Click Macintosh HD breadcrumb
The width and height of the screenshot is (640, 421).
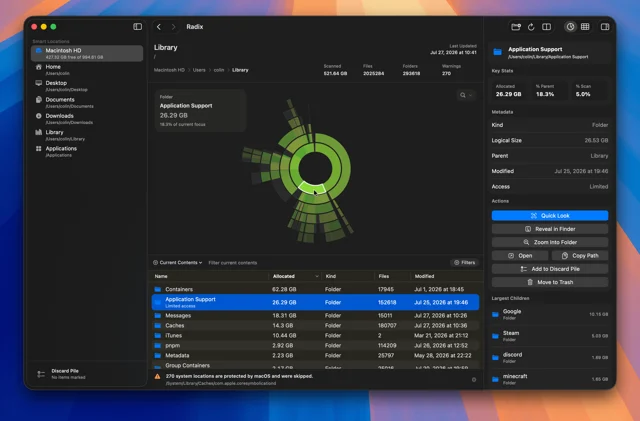(x=169, y=70)
